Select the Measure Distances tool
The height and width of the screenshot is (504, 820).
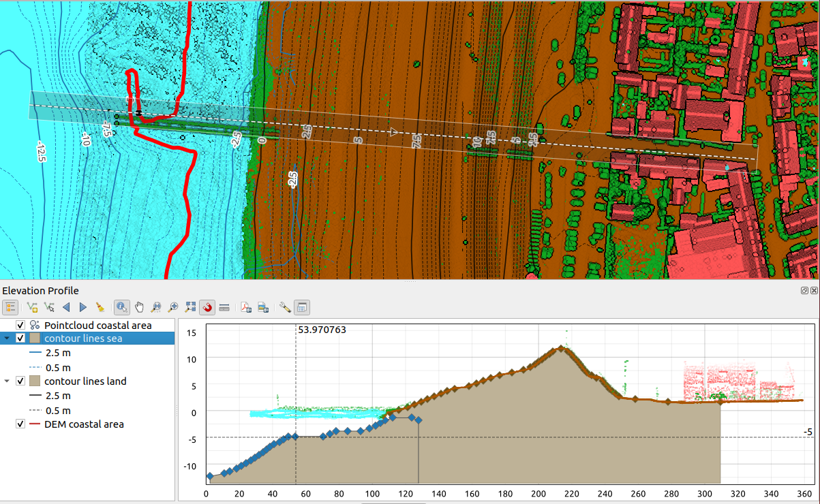[x=224, y=307]
